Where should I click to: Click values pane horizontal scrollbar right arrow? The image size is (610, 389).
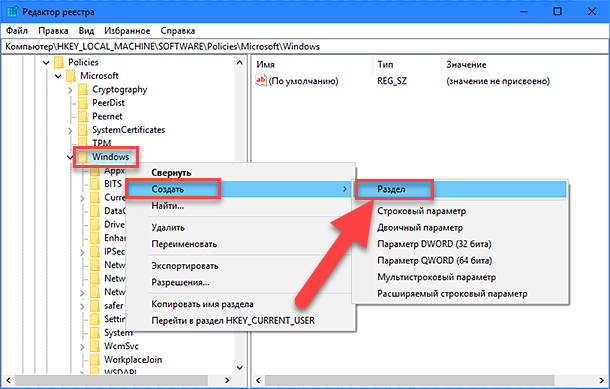(602, 380)
